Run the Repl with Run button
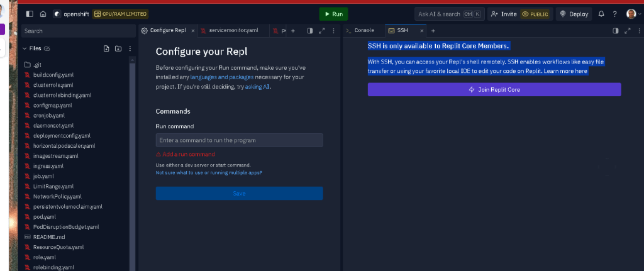This screenshot has width=644, height=271. [x=333, y=14]
